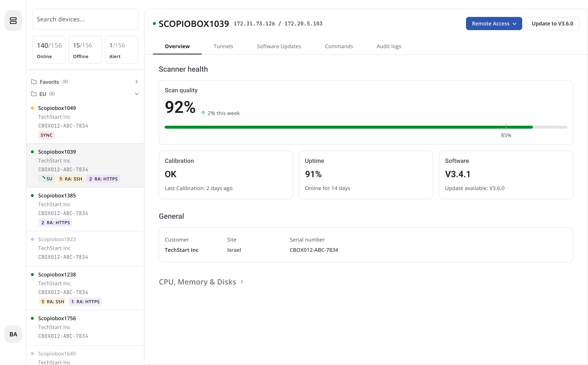Open the Software Updates tab
This screenshot has height=365, width=588.
pos(279,46)
